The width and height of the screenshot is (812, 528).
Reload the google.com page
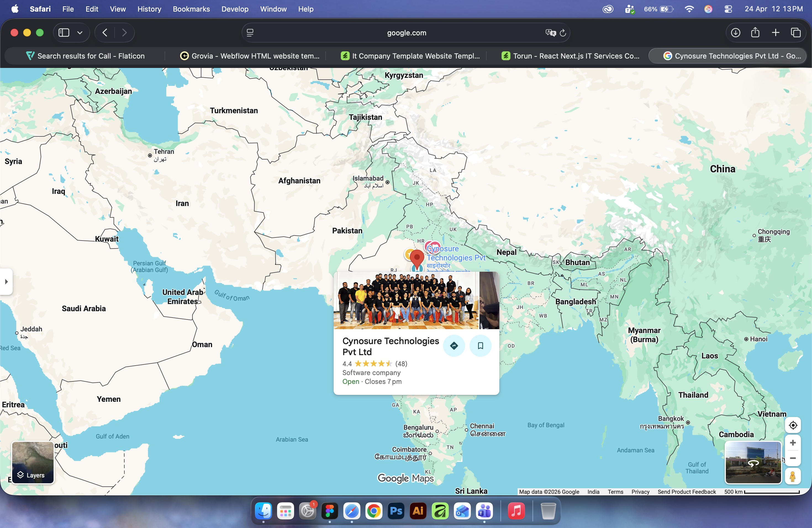(563, 33)
